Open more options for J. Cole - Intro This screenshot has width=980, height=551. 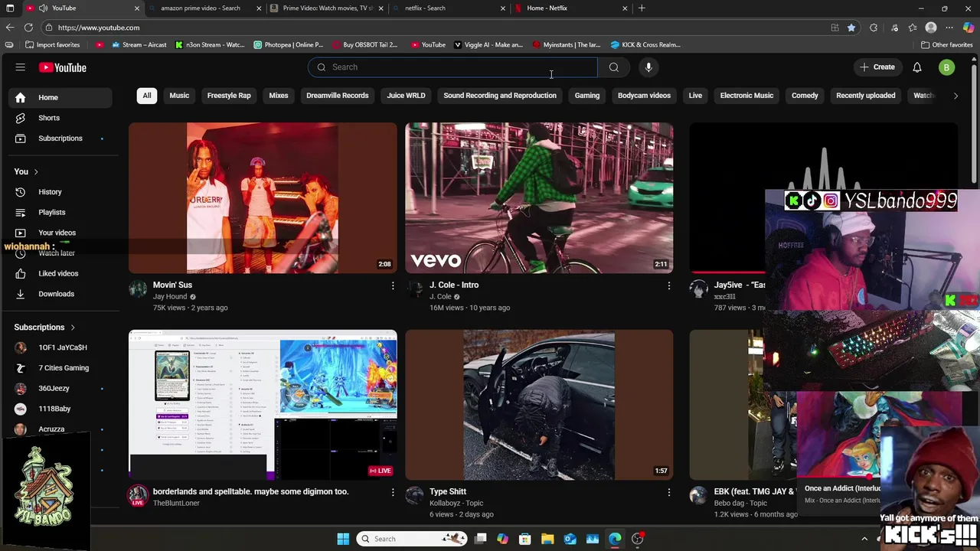[x=668, y=285]
